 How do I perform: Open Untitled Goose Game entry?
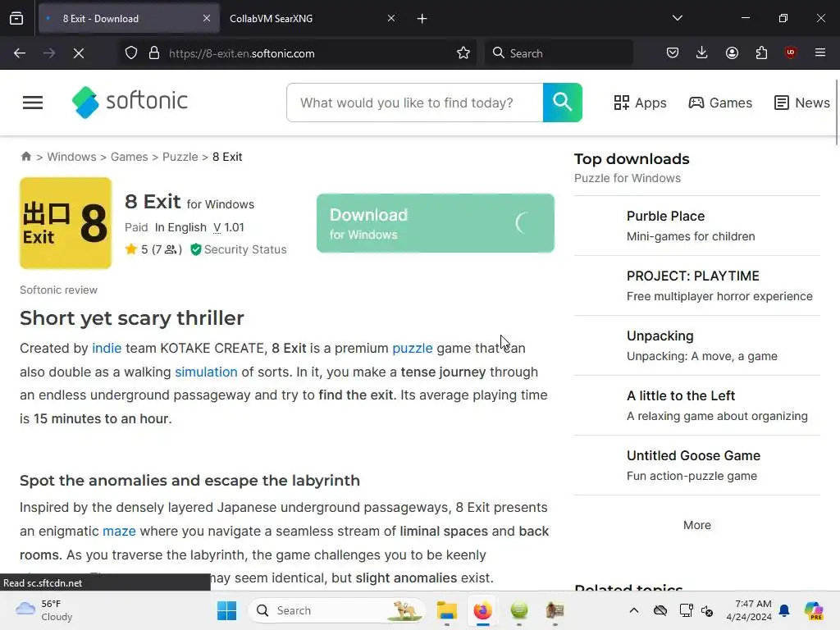[697, 466]
